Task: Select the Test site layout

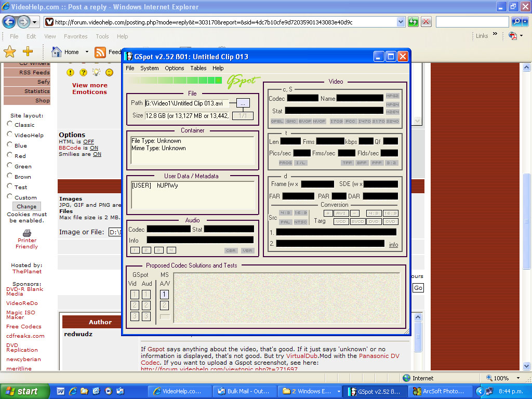Action: click(10, 187)
